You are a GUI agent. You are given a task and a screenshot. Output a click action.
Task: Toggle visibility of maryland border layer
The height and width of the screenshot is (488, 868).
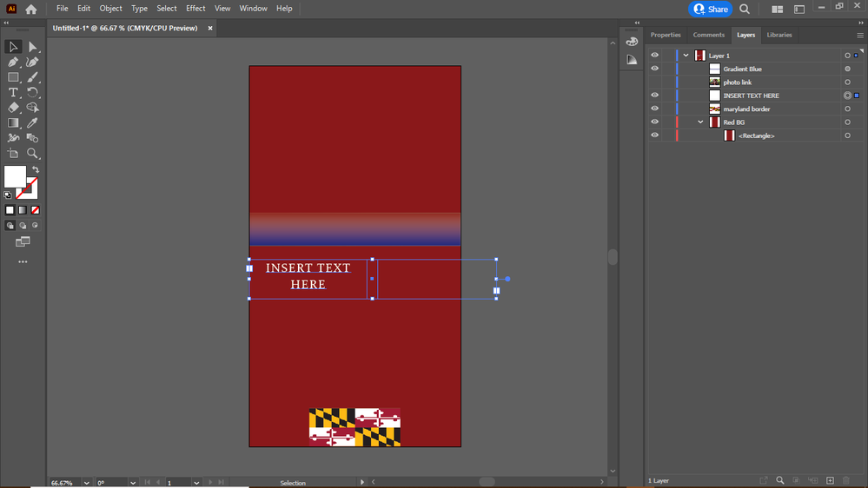pos(655,109)
